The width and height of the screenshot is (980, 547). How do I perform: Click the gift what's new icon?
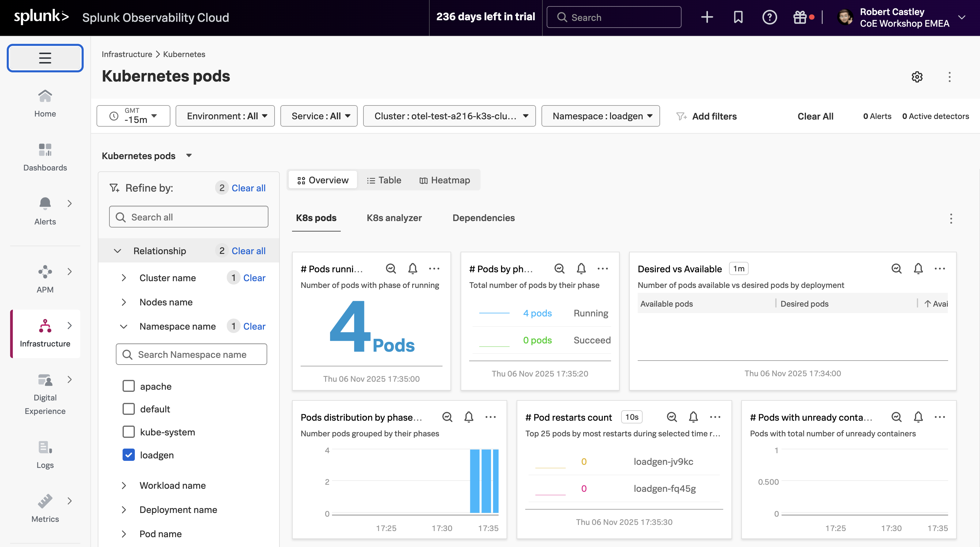[800, 17]
